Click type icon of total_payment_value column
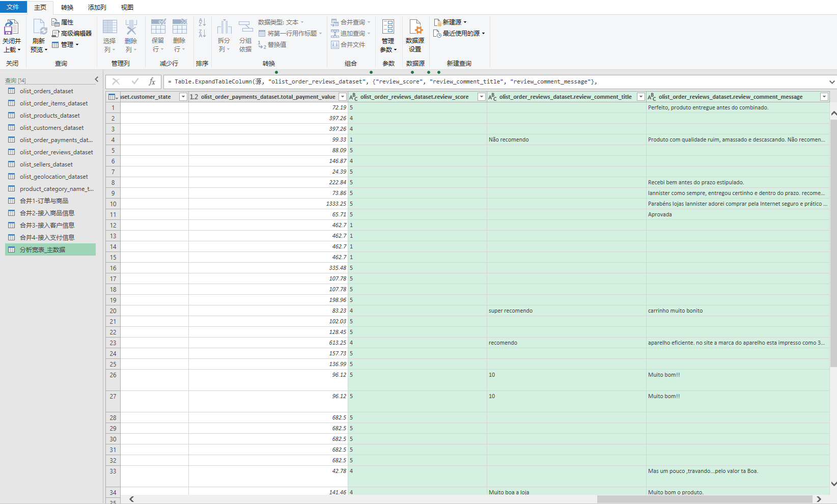Screen dimensions: 837x504 [194, 97]
